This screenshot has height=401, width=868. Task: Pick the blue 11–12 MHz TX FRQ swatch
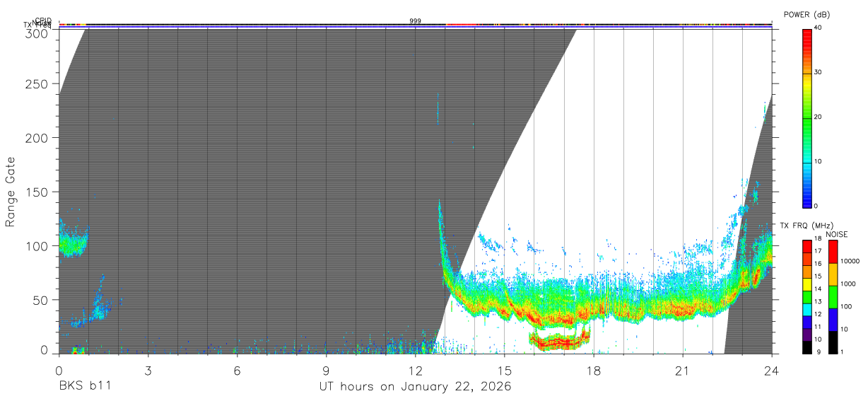pos(807,322)
